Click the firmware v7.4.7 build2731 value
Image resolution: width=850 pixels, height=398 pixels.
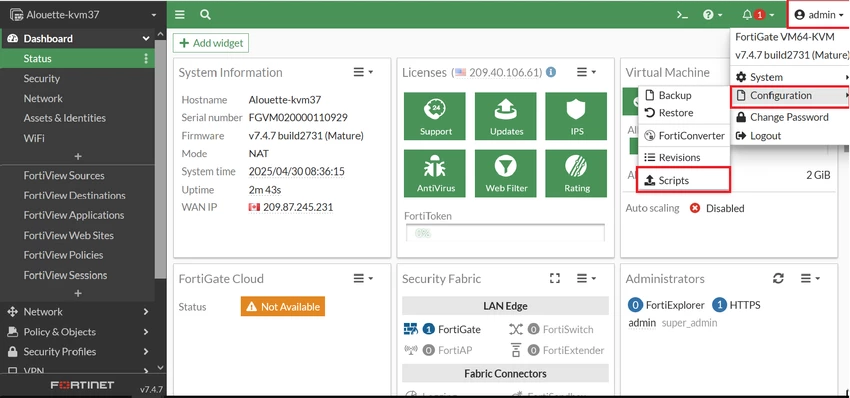306,136
